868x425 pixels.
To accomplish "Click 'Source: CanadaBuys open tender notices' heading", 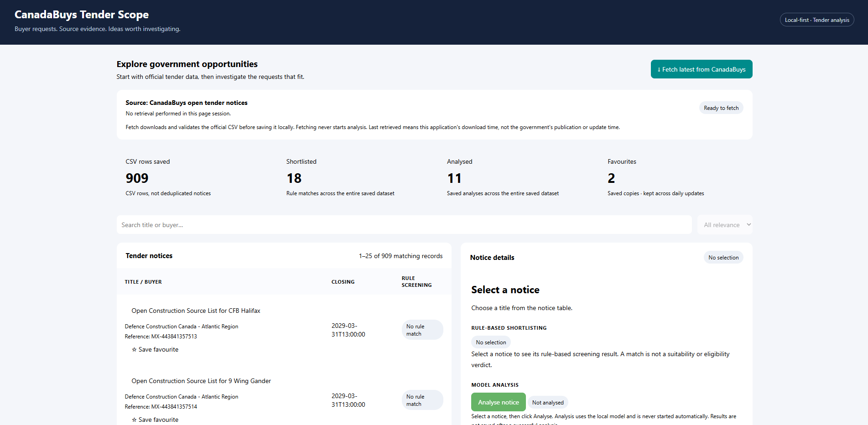I will point(187,103).
